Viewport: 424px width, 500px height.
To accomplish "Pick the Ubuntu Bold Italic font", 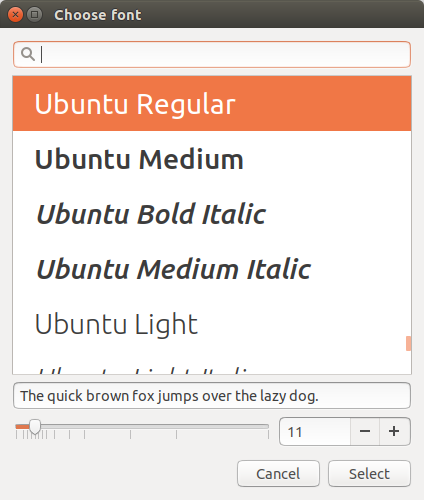I will [x=212, y=214].
